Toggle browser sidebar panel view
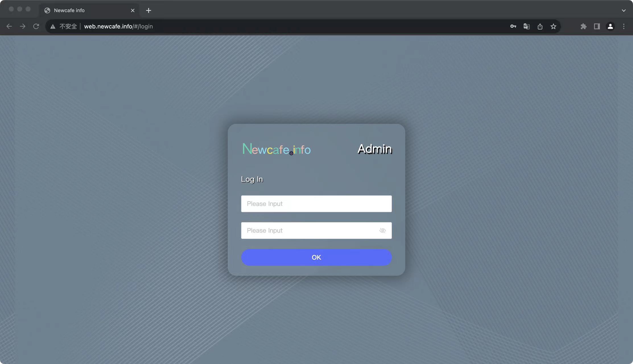This screenshot has height=364, width=633. 597,26
